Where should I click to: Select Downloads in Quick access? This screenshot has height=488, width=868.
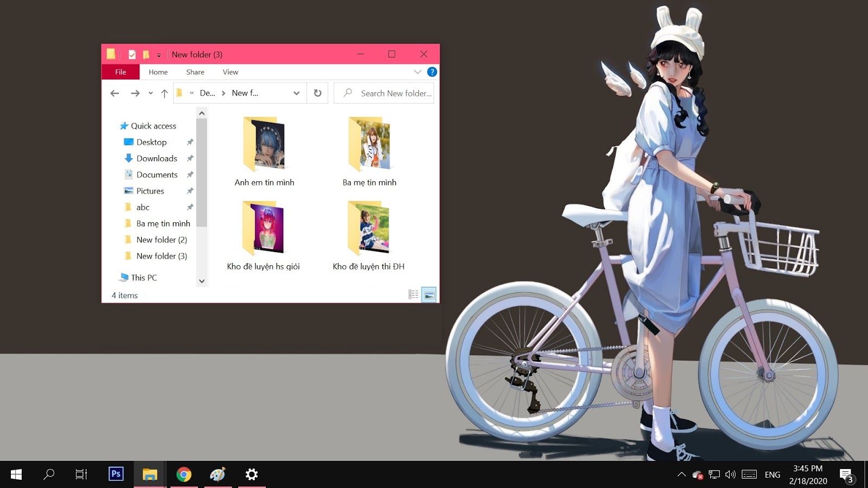point(156,158)
